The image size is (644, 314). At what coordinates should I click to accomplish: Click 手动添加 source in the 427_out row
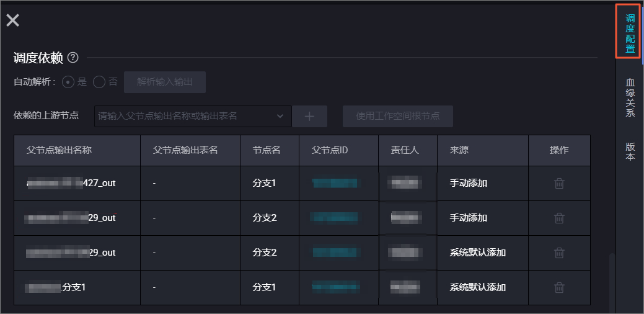click(x=468, y=183)
